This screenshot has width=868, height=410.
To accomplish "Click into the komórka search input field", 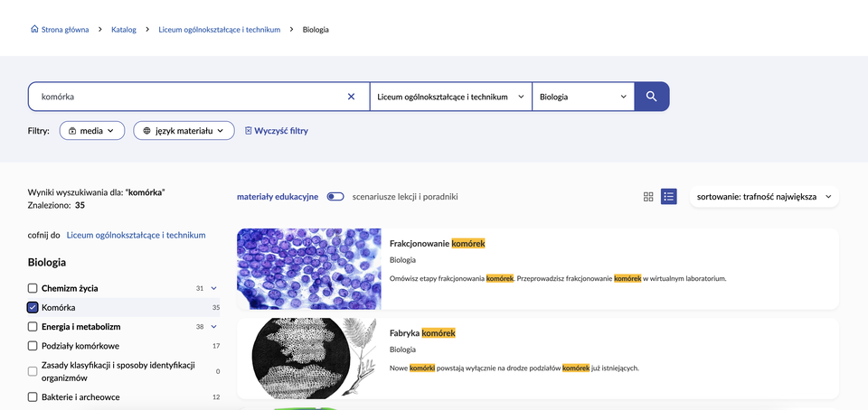I will (181, 97).
